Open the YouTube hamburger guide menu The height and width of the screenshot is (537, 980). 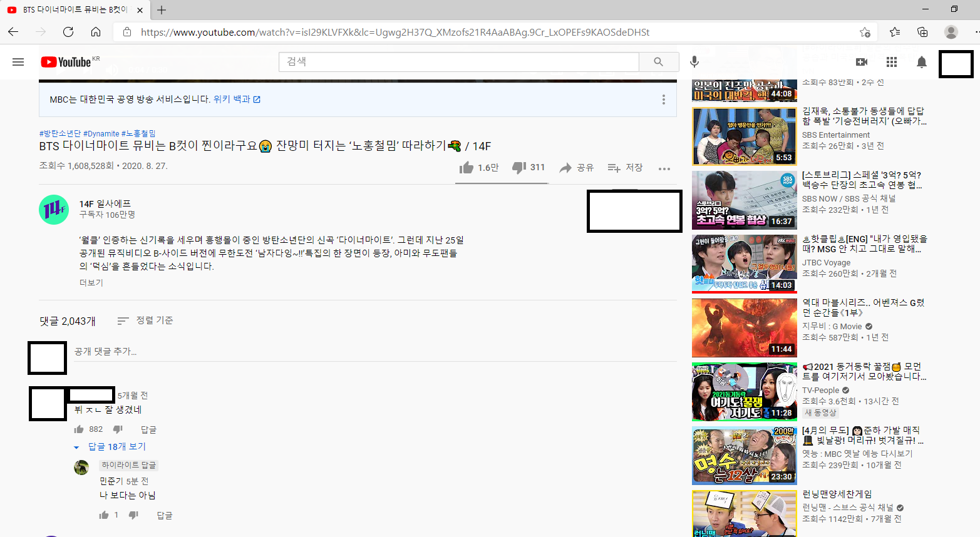[x=18, y=62]
